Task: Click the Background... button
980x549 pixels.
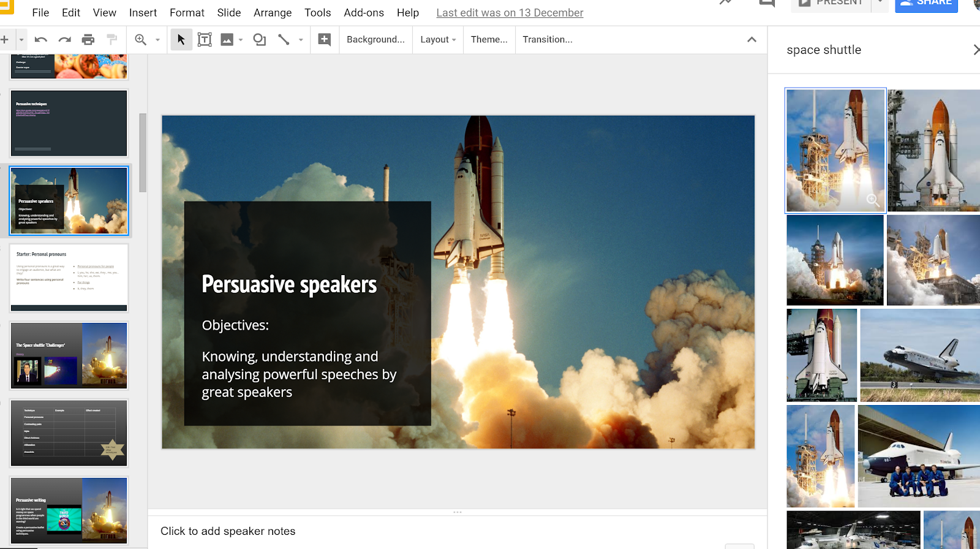Action: coord(375,40)
